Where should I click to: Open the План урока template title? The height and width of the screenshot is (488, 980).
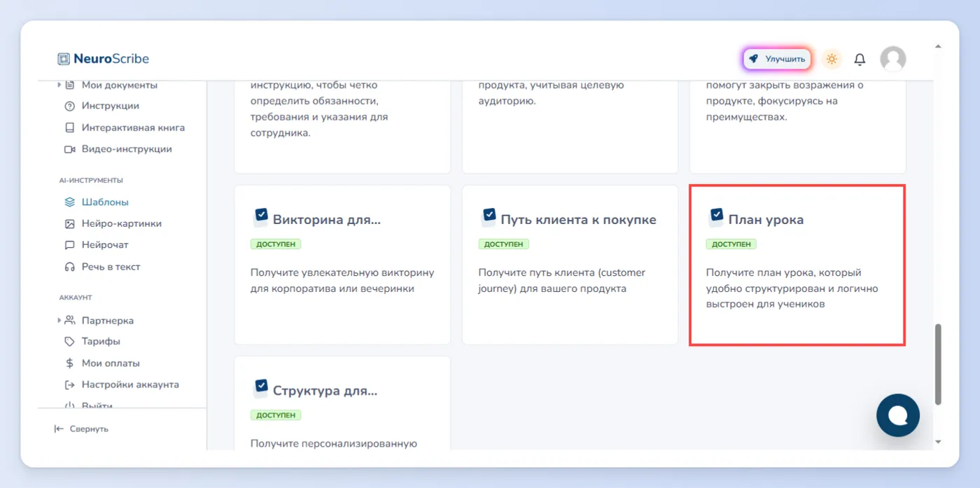[766, 220]
